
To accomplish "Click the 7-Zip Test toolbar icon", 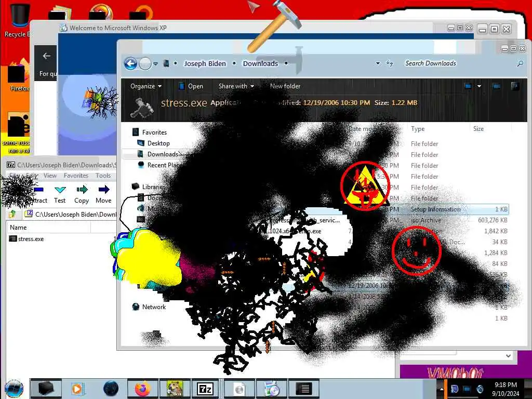I will pyautogui.click(x=60, y=194).
